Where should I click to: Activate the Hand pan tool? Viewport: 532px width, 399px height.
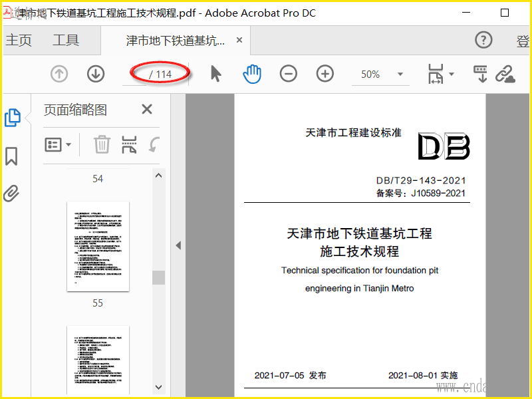(x=252, y=74)
